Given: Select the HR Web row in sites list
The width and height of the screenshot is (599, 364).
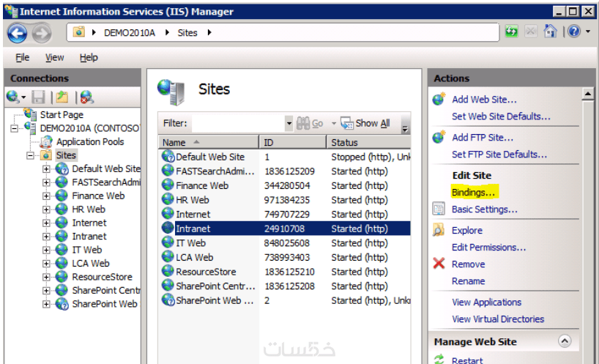Looking at the screenshot, I should pyautogui.click(x=285, y=200).
